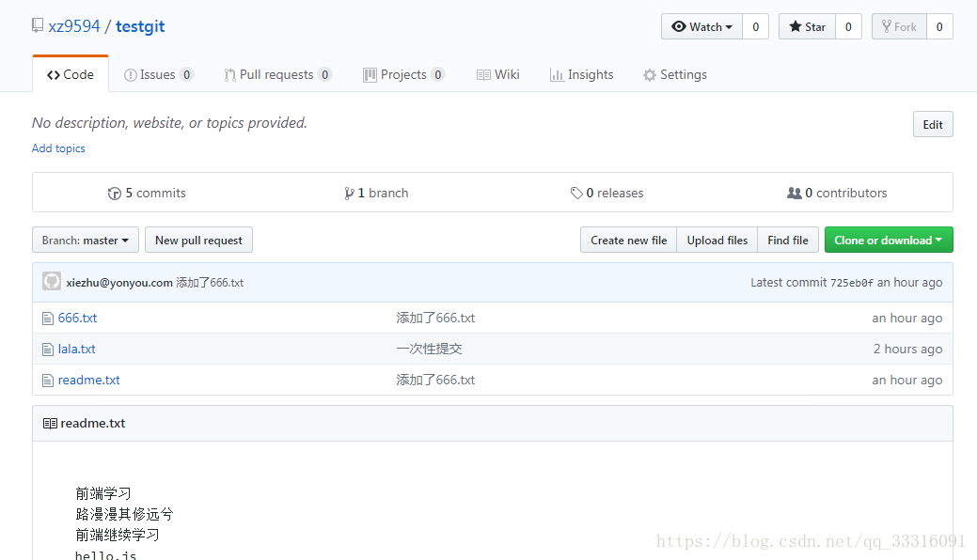Click the Add topics link
Viewport: 977px width, 560px height.
click(x=58, y=148)
